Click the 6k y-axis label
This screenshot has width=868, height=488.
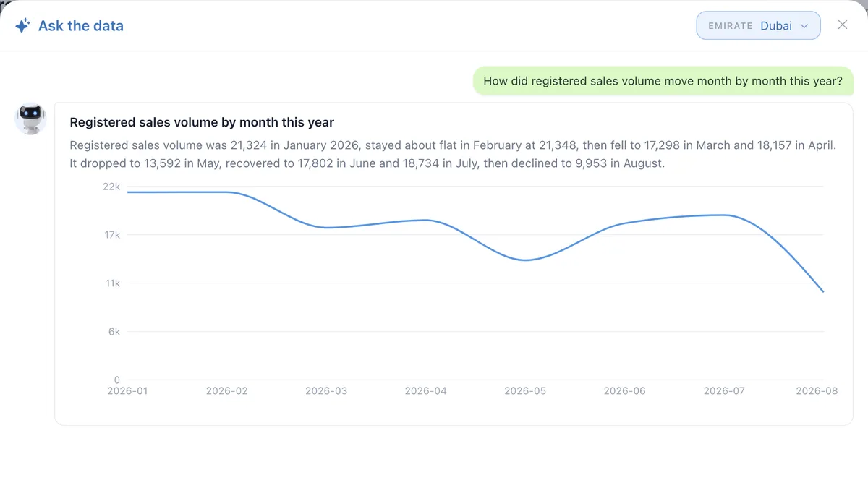point(114,332)
